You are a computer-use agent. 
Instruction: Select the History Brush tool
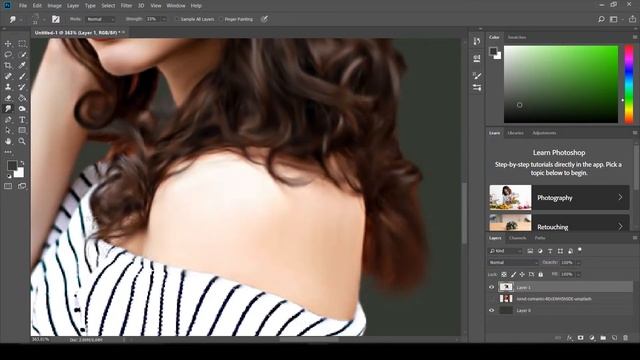22,87
